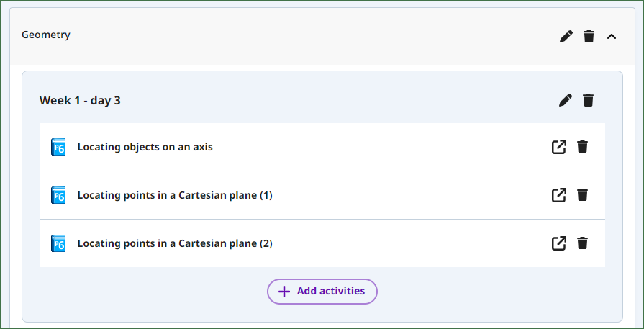This screenshot has width=644, height=329.
Task: Click the Add activities button
Action: (322, 292)
